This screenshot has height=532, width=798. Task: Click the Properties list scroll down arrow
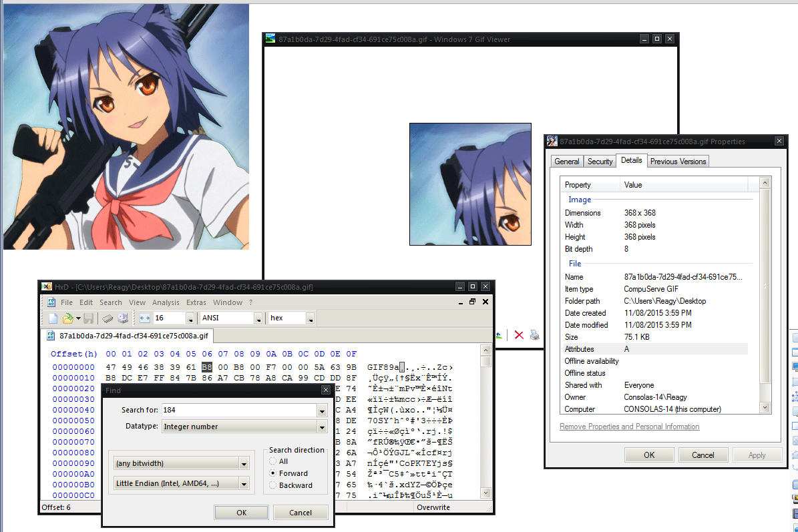765,407
